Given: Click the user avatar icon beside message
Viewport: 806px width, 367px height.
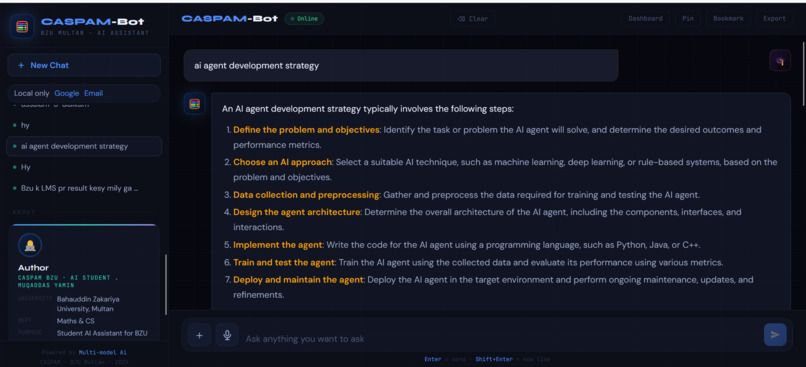Looking at the screenshot, I should pyautogui.click(x=780, y=61).
